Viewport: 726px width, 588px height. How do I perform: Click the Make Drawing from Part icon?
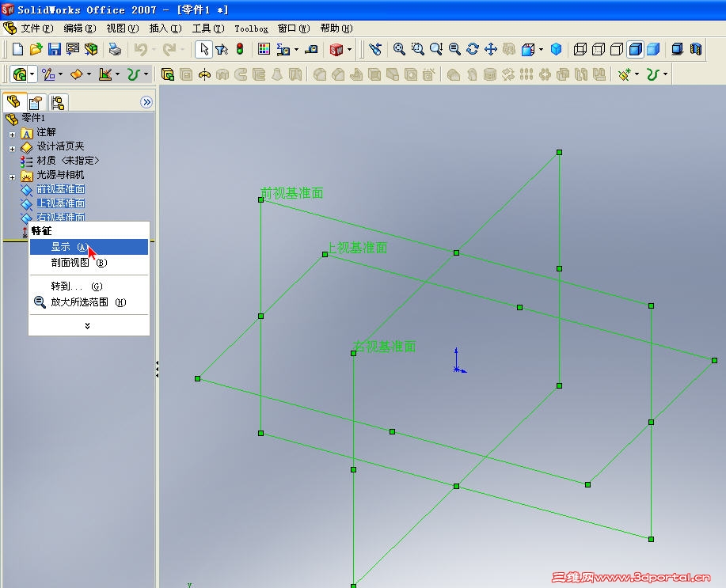tap(73, 49)
